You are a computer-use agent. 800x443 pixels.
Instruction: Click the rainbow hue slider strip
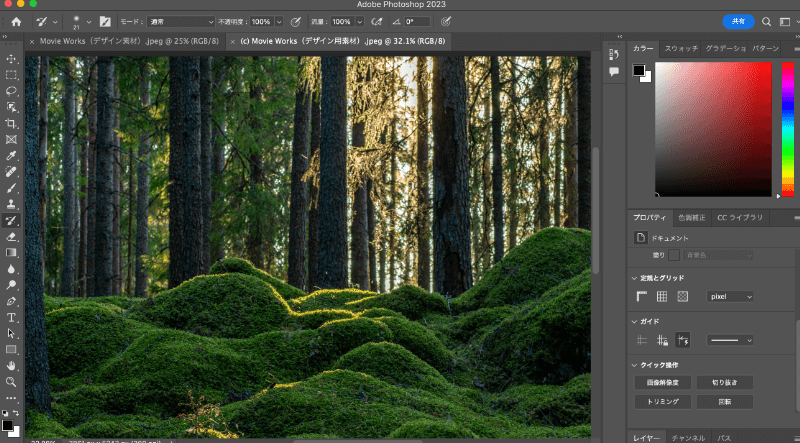coord(787,132)
